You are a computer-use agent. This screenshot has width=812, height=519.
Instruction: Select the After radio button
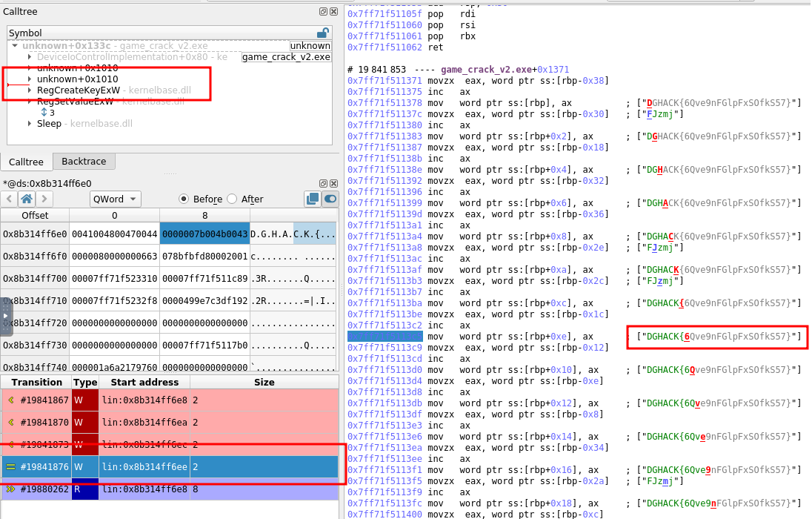232,199
